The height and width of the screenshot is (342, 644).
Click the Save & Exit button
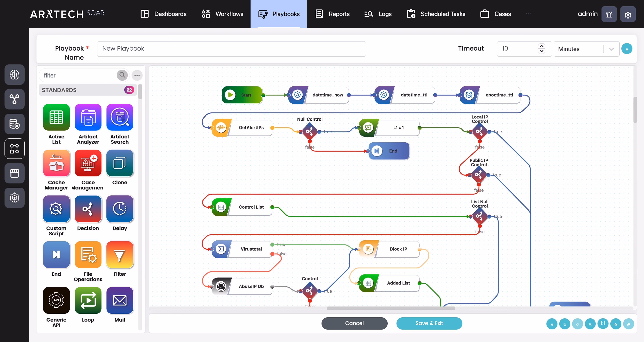coord(429,323)
